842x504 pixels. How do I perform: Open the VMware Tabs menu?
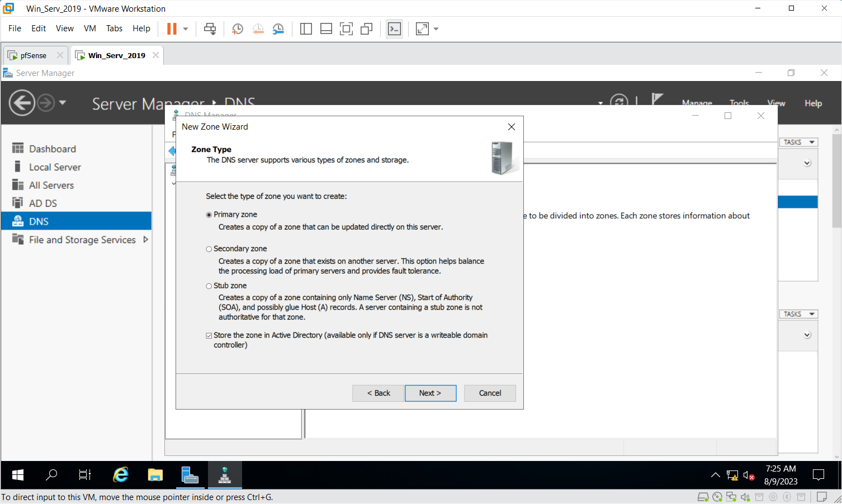pos(115,28)
